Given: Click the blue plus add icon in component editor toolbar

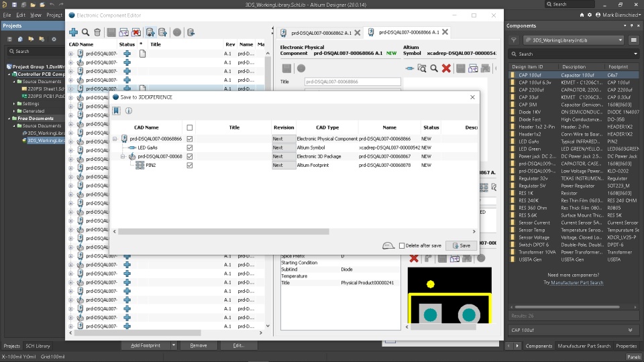Looking at the screenshot, I should pos(74,32).
